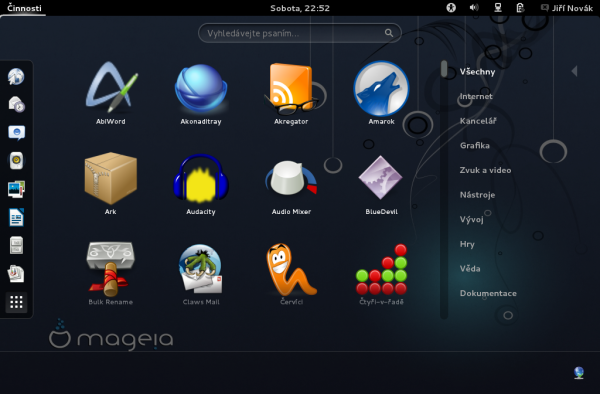Open network status in top bar
The height and width of the screenshot is (394, 600).
pos(497,8)
